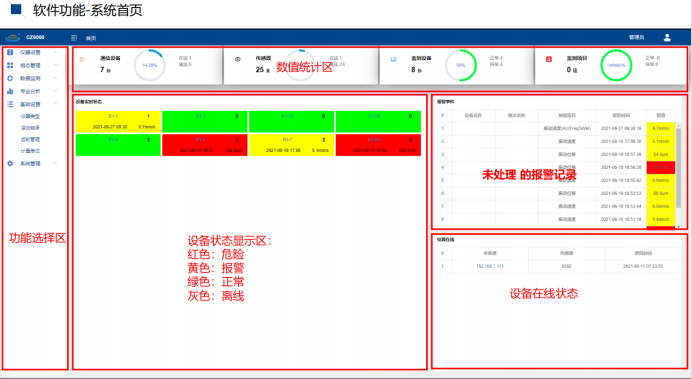The width and height of the screenshot is (692, 379).
Task: Click alarm time 2021-06-10 17:06:30
Action: (x=621, y=142)
